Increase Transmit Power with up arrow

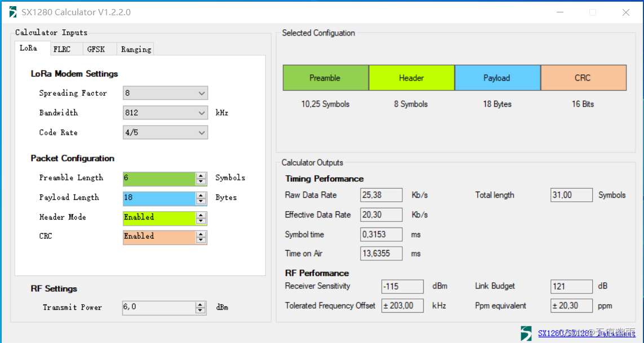pyautogui.click(x=201, y=305)
